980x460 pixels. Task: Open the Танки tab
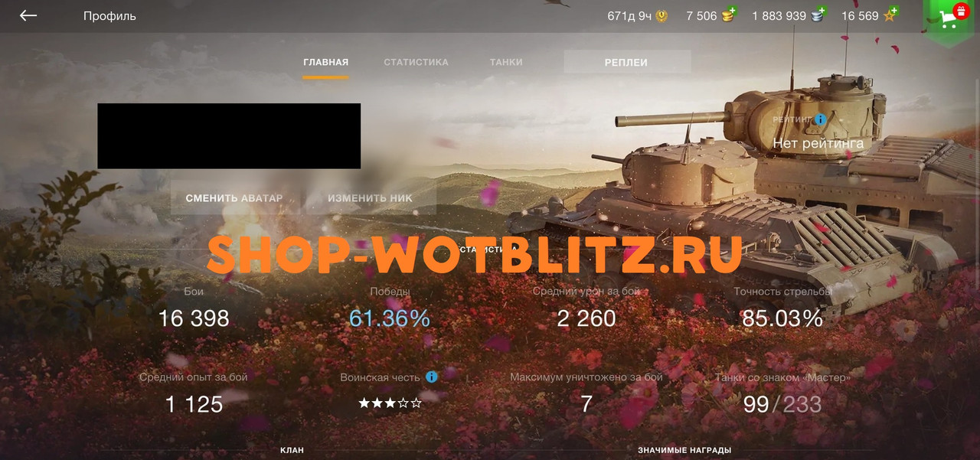click(x=506, y=62)
